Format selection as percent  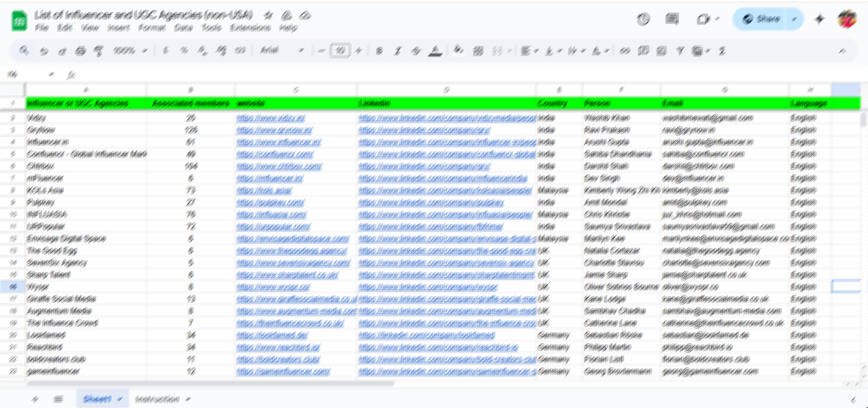[x=184, y=51]
